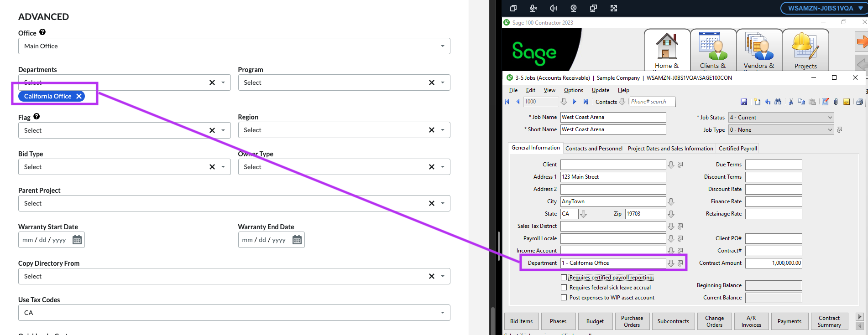The image size is (868, 335).
Task: Open the Job Type dropdown
Action: (781, 130)
